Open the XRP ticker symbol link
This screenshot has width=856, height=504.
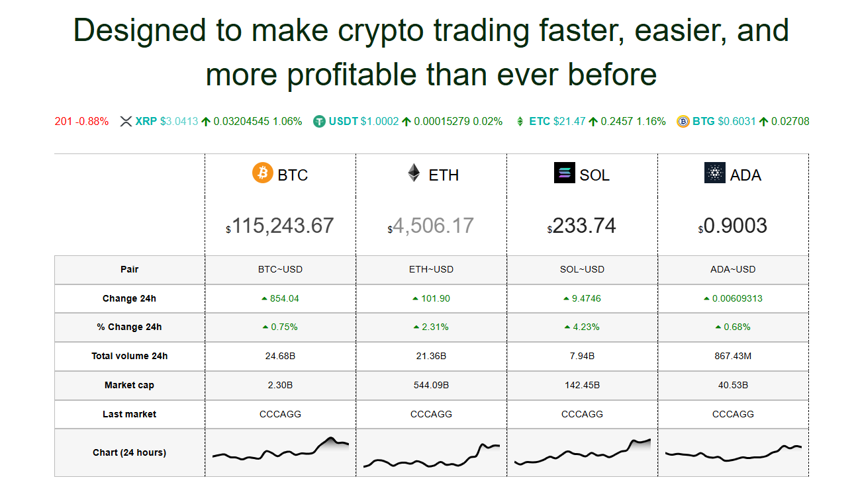click(146, 122)
